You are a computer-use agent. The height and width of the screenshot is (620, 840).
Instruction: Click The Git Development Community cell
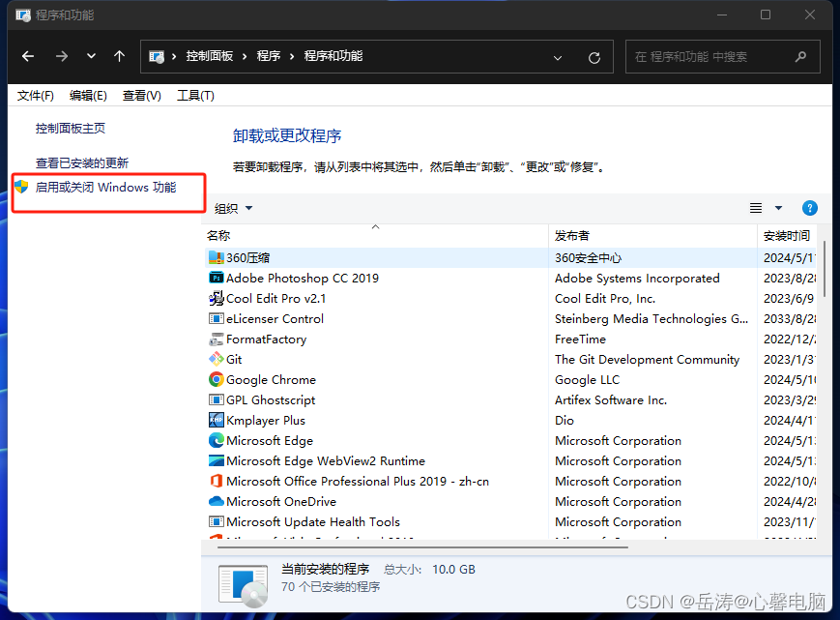(647, 359)
